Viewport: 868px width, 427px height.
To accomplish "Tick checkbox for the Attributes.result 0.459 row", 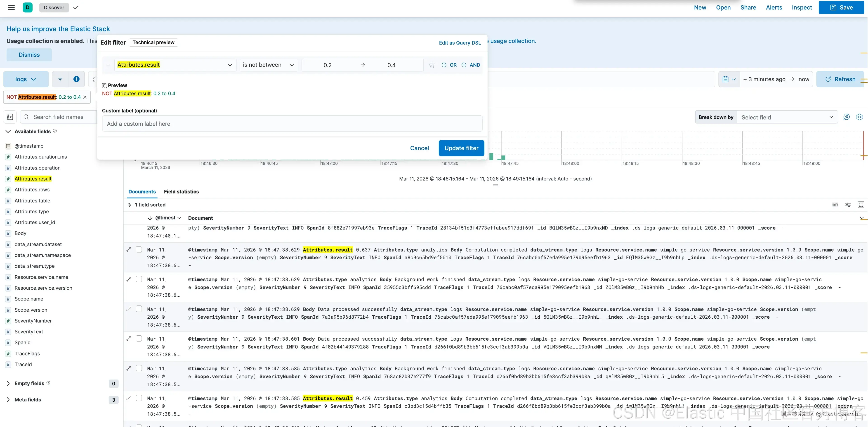I will tap(139, 398).
